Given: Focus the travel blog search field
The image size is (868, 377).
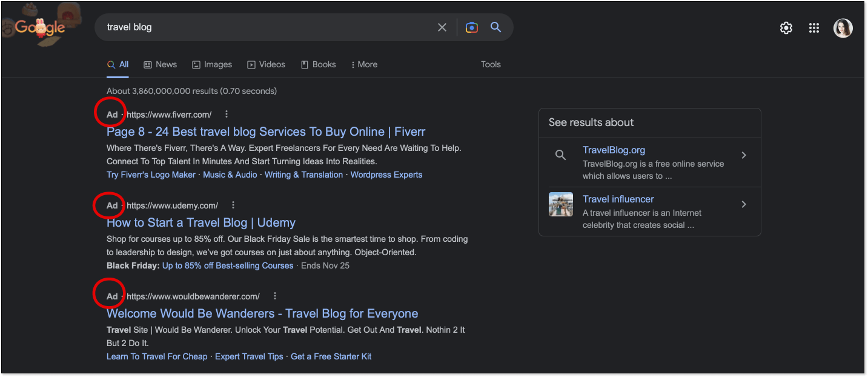Looking at the screenshot, I should pos(267,27).
